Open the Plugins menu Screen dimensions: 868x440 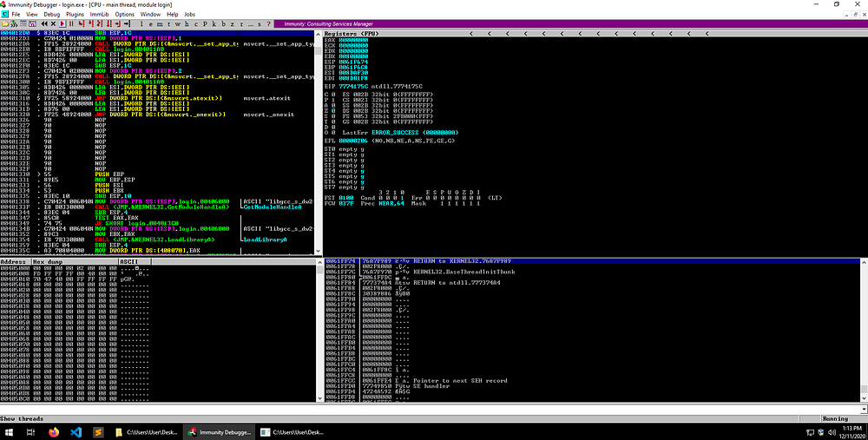click(x=75, y=15)
